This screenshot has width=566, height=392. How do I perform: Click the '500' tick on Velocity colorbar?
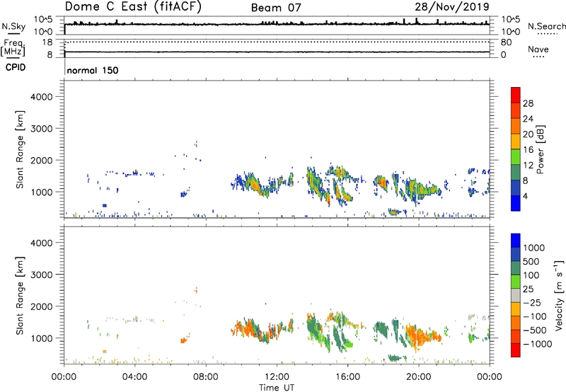(x=531, y=262)
